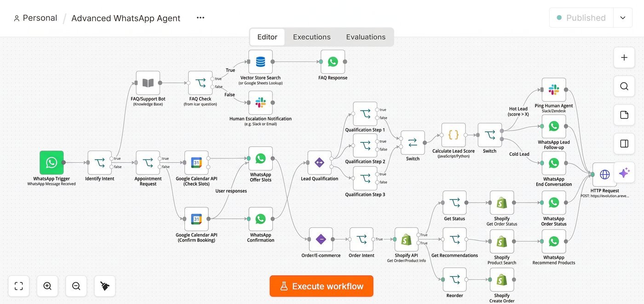The height and width of the screenshot is (304, 644).
Task: Open the WhatsApp Lead Follow-up node
Action: [554, 126]
